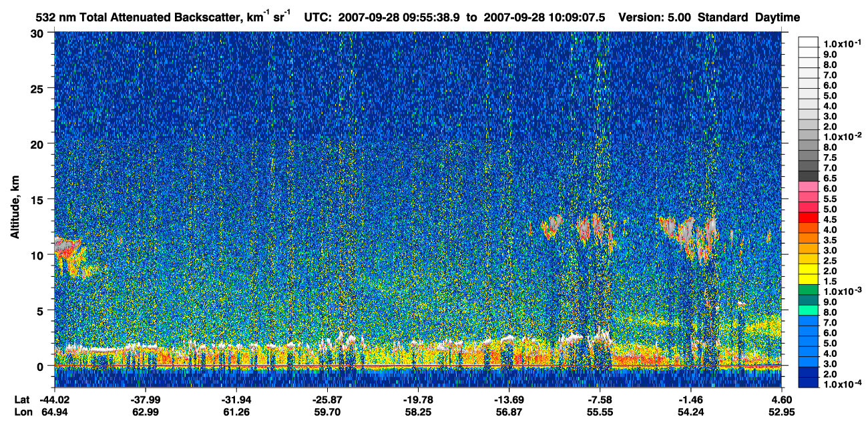Viewport: 868px width, 445px height.
Task: Click longitude value '56.87'
Action: point(509,412)
